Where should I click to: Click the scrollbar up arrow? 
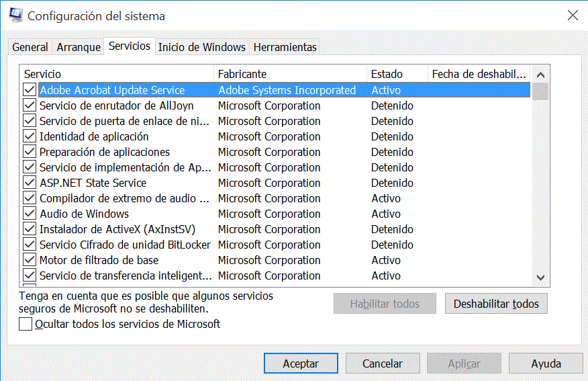(540, 75)
